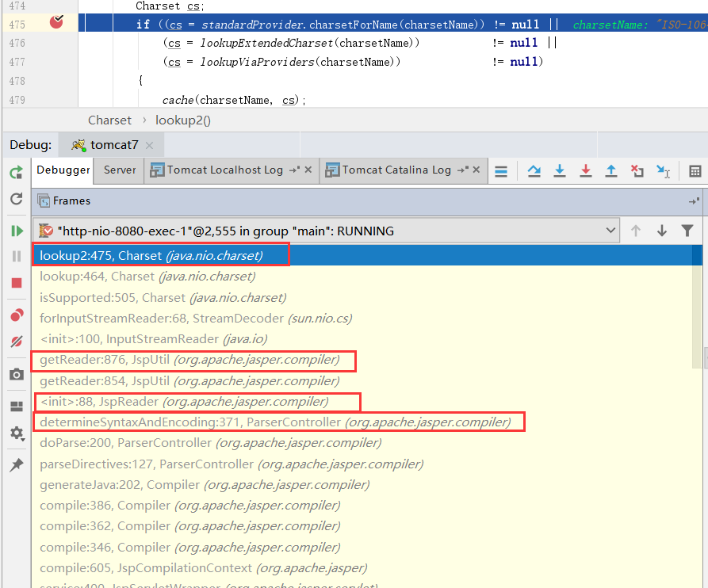Click the Step Into icon
The width and height of the screenshot is (708, 588).
coord(560,170)
